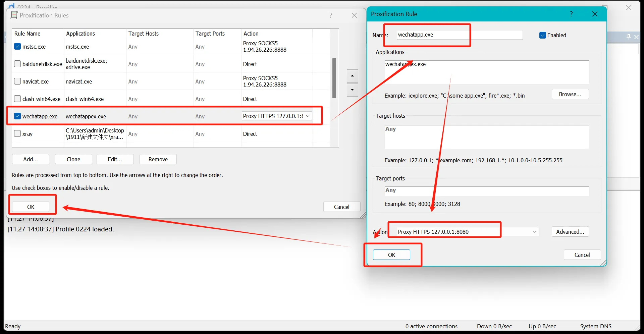Click 'System DNS' in status bar
The width and height of the screenshot is (644, 334).
[596, 326]
